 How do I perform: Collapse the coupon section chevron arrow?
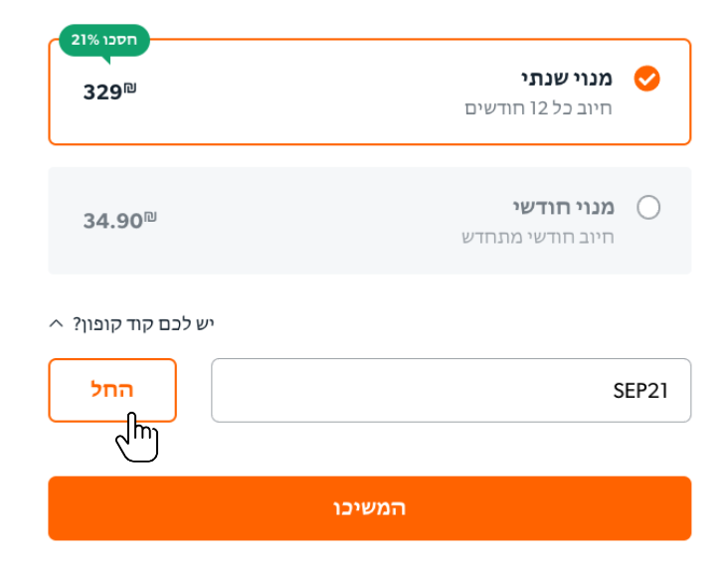point(56,323)
